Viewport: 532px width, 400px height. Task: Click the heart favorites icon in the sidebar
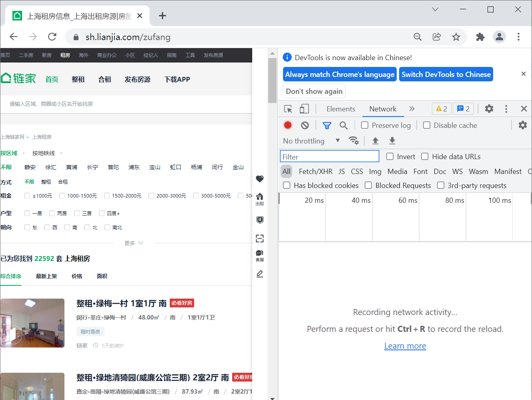pos(260,179)
